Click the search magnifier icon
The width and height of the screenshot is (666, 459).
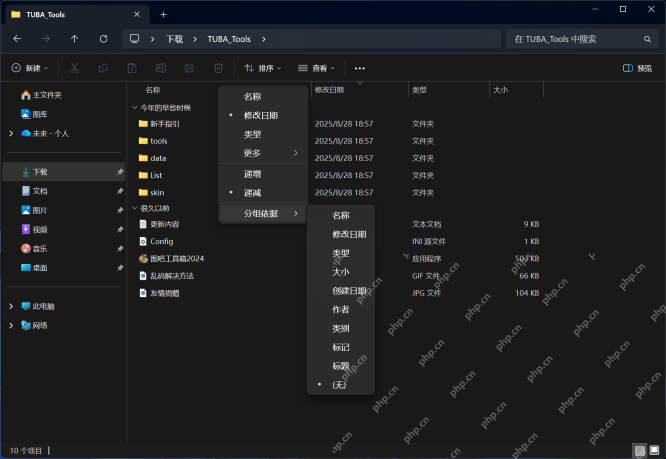[x=647, y=39]
